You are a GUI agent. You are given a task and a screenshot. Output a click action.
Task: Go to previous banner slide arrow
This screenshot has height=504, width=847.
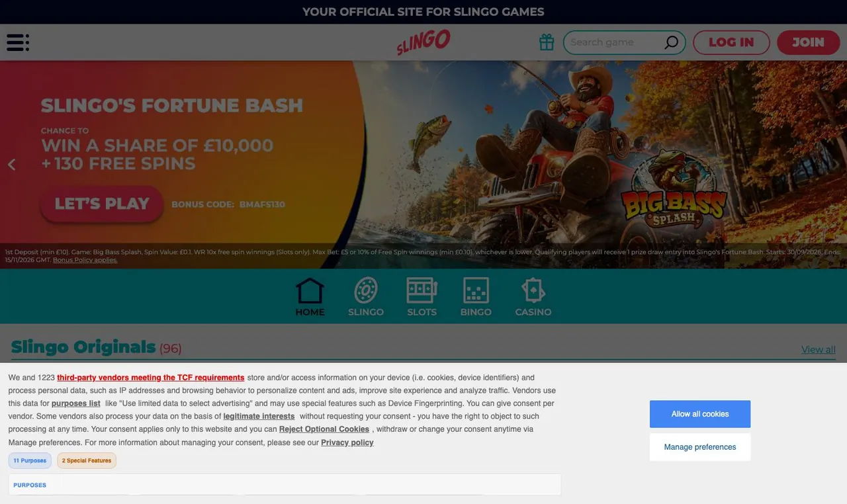(11, 165)
